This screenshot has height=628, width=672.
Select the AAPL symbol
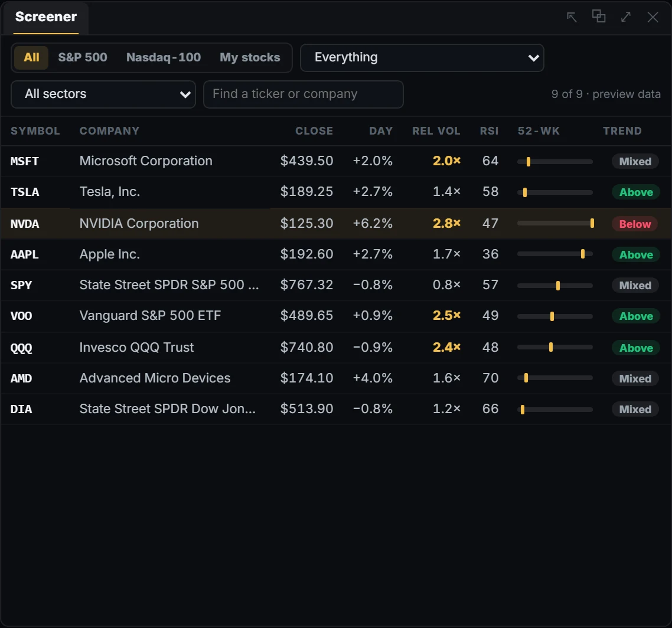[24, 254]
